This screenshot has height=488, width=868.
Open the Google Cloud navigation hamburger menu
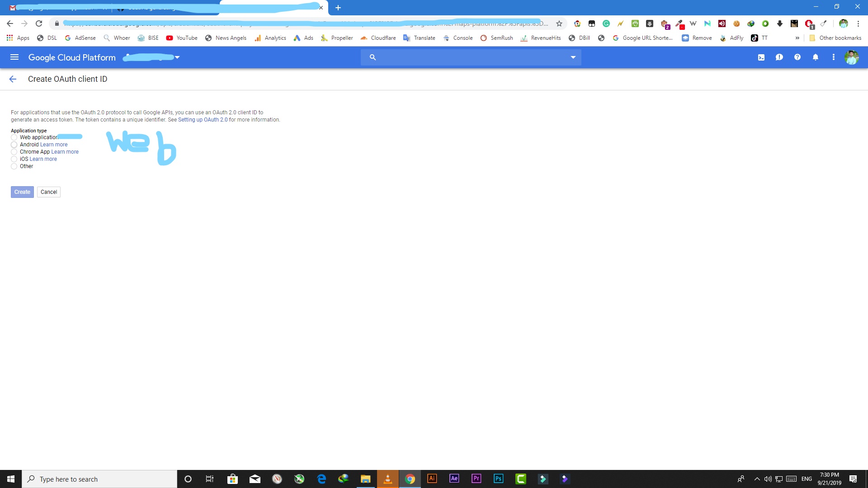point(14,57)
